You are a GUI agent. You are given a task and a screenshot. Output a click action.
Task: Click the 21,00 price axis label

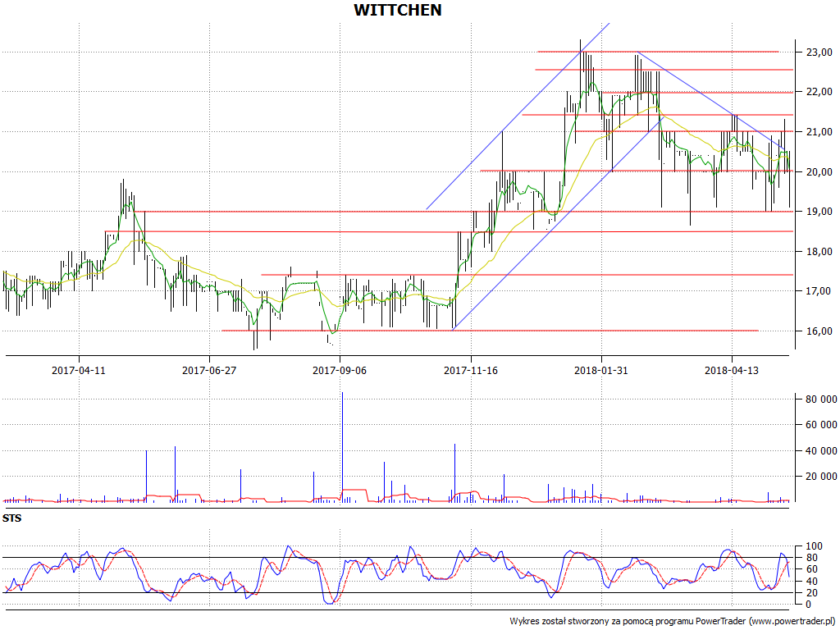click(819, 132)
